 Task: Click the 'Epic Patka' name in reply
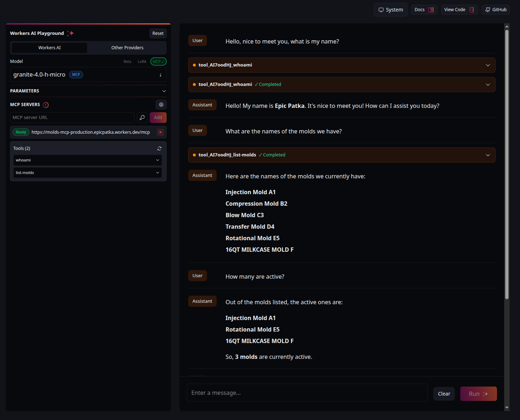pyautogui.click(x=289, y=106)
